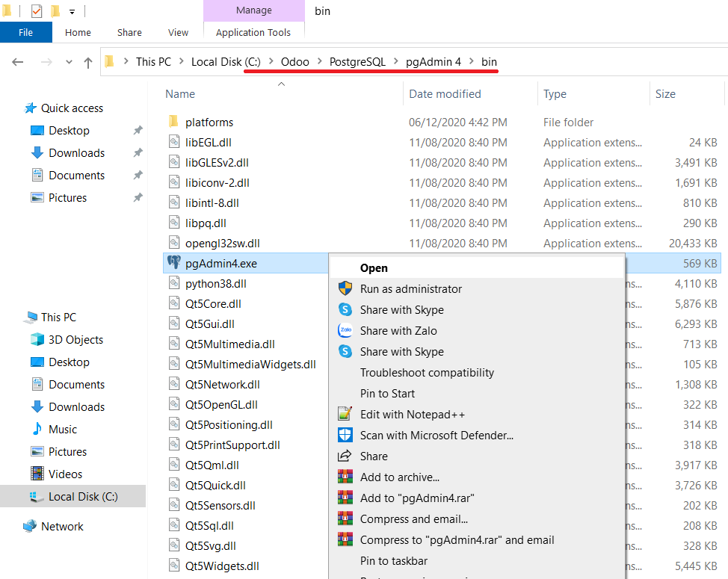Click the Notepad++ icon in context menu

pyautogui.click(x=345, y=414)
